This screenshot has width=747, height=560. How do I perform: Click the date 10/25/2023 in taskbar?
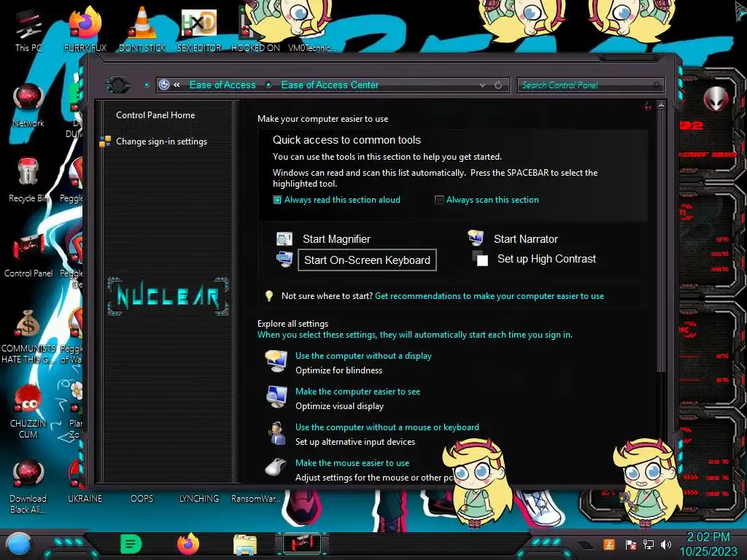point(708,552)
